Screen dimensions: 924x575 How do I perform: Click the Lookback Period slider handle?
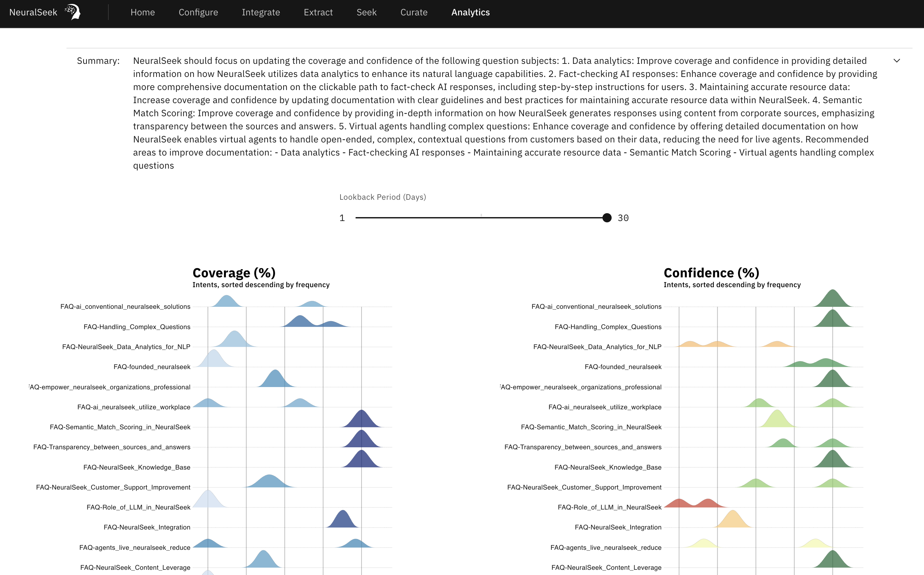607,218
